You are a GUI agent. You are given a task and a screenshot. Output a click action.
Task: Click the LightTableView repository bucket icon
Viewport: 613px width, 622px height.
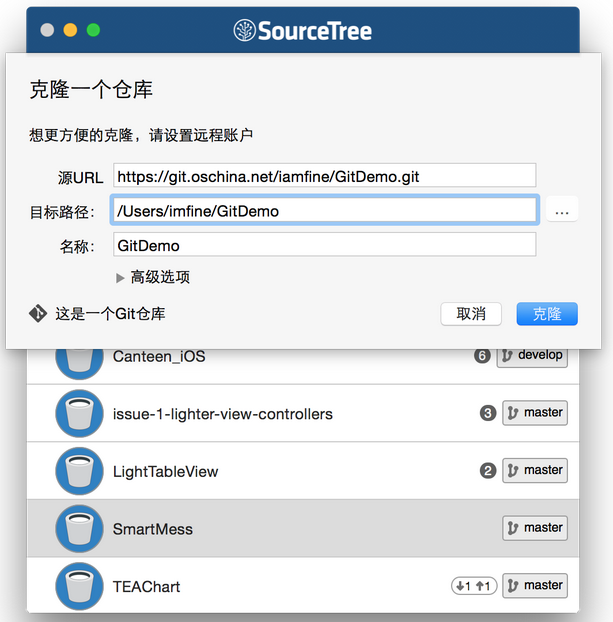click(80, 471)
